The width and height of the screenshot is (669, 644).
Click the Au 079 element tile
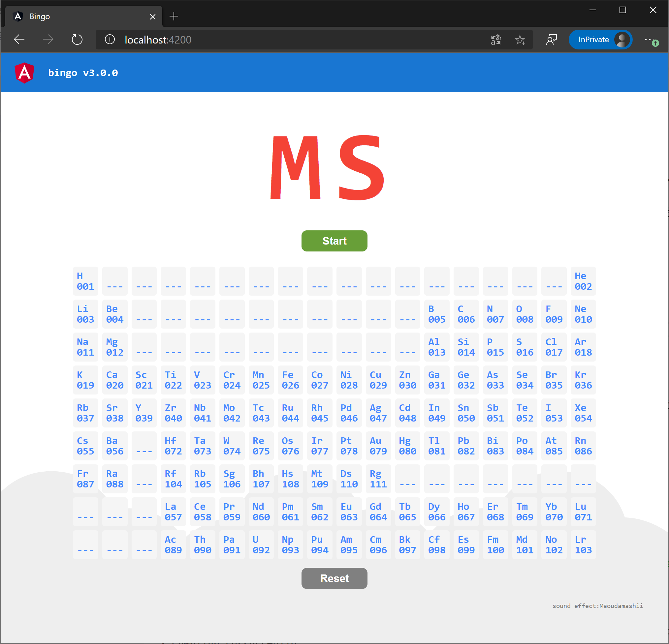378,446
